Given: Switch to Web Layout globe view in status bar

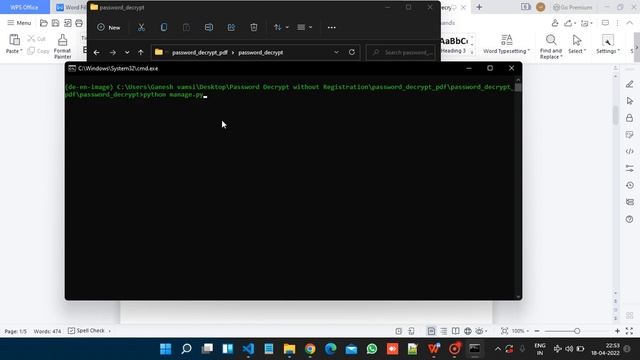Looking at the screenshot, I should click(467, 331).
